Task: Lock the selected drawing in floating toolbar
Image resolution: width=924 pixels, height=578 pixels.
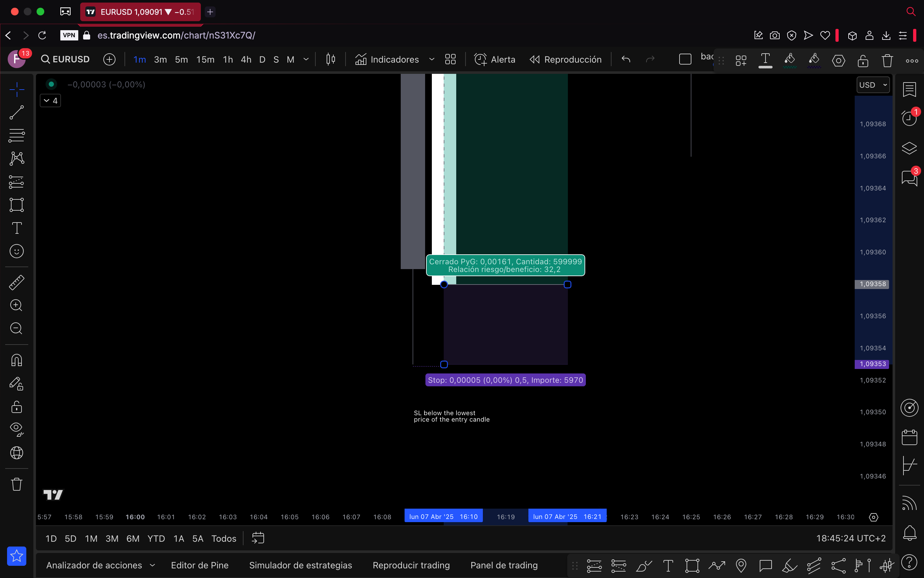Action: [x=863, y=60]
